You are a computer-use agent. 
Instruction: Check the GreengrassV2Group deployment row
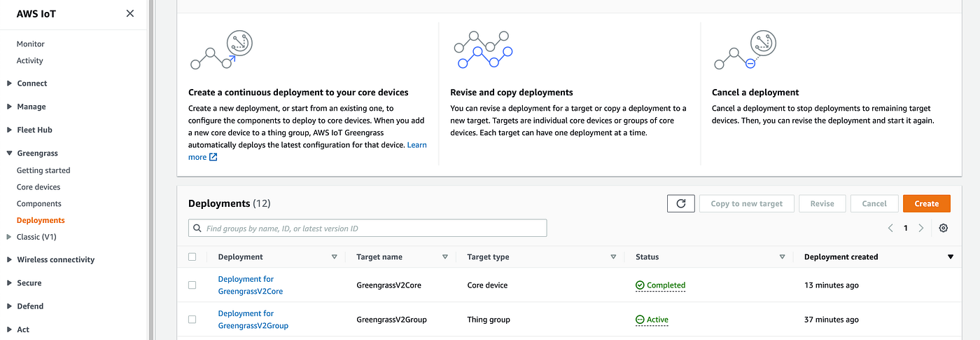pyautogui.click(x=192, y=320)
